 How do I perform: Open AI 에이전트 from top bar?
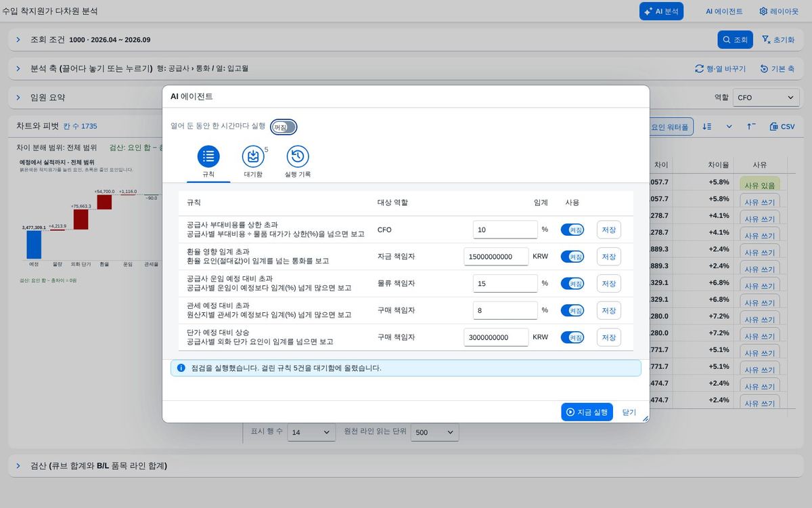[724, 11]
